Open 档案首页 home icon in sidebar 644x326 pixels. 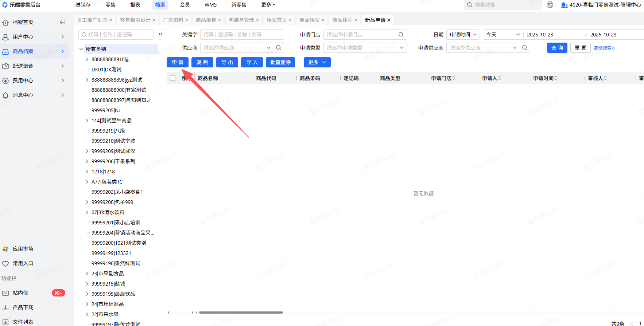pos(5,22)
